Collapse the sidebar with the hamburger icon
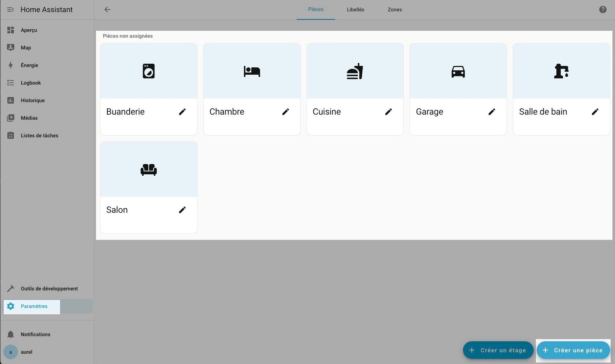 point(11,10)
